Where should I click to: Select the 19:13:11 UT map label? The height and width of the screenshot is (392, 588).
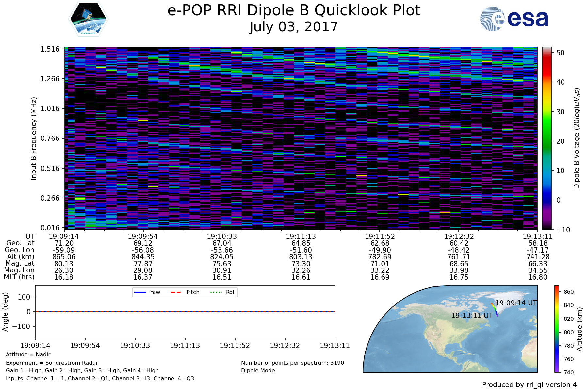tap(472, 315)
